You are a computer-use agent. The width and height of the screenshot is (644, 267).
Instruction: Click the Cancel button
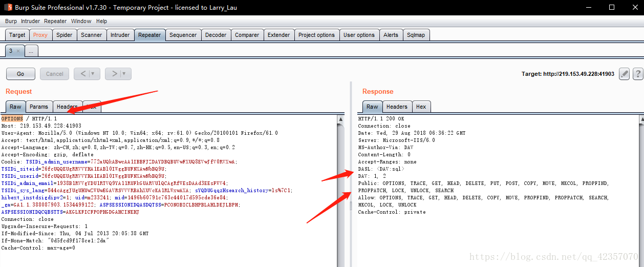point(54,74)
